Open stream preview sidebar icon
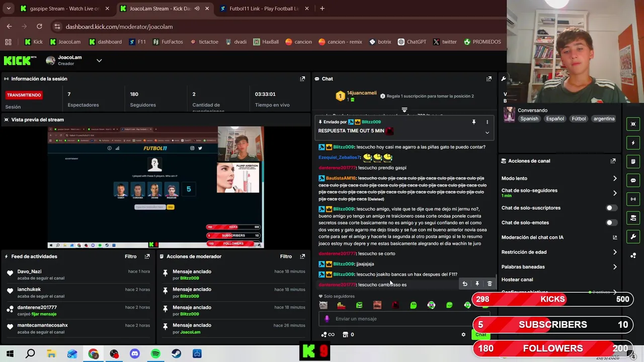 pyautogui.click(x=633, y=124)
